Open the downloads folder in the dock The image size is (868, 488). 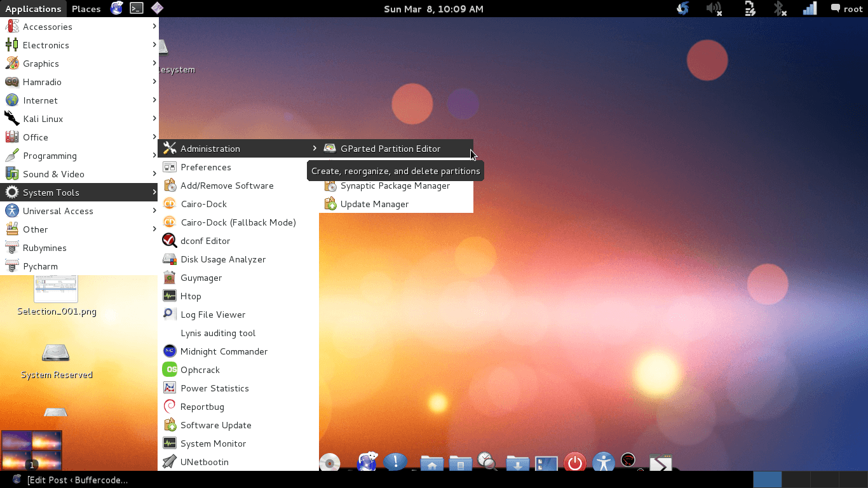pos(518,463)
